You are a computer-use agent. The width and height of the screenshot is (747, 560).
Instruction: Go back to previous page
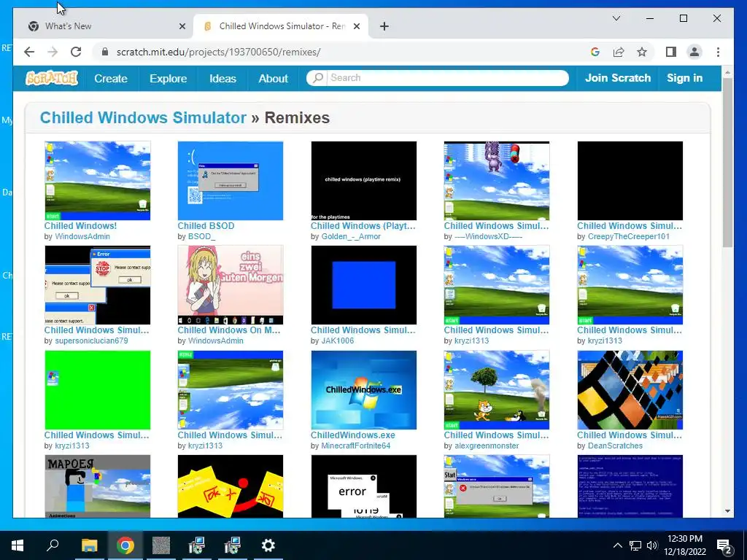pos(29,52)
